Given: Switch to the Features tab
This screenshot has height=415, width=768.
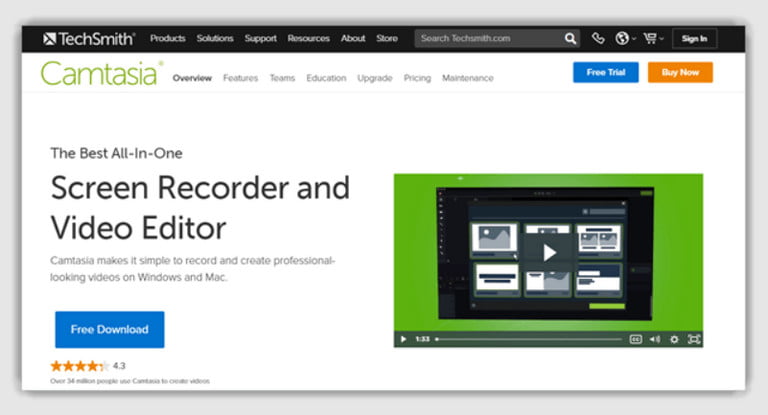Looking at the screenshot, I should tap(240, 78).
